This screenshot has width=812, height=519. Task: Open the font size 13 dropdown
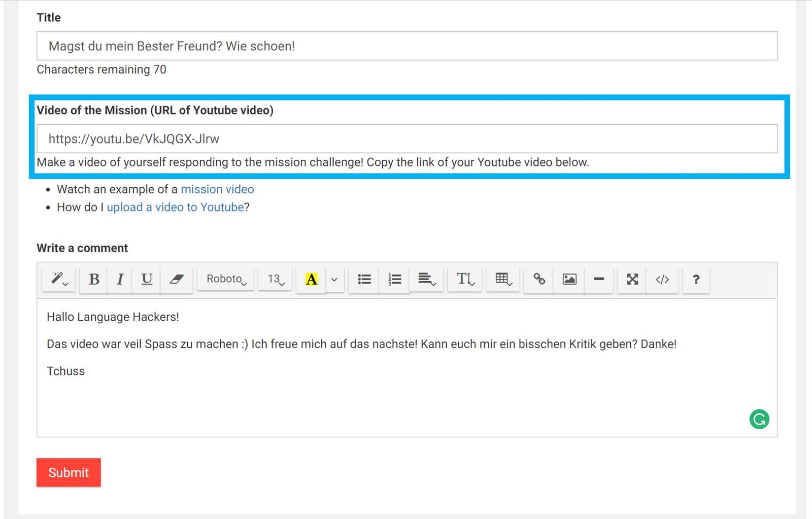click(x=276, y=279)
